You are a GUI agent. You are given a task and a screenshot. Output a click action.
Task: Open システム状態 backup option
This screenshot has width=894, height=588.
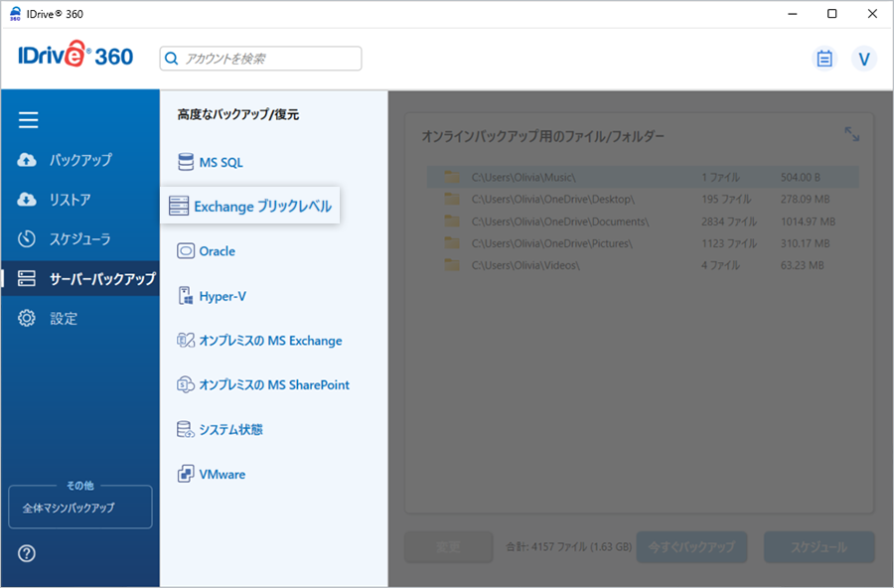tap(229, 430)
